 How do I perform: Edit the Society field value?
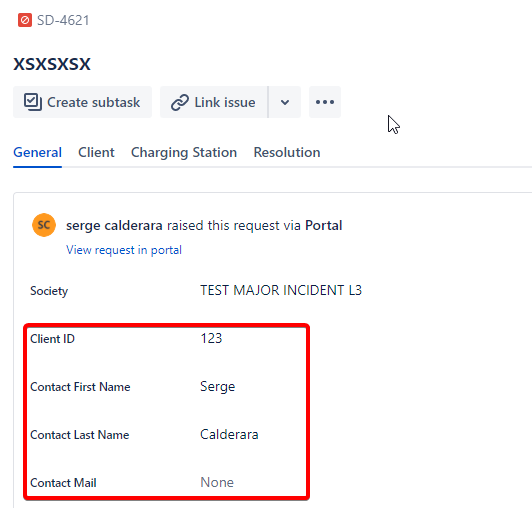tap(281, 290)
